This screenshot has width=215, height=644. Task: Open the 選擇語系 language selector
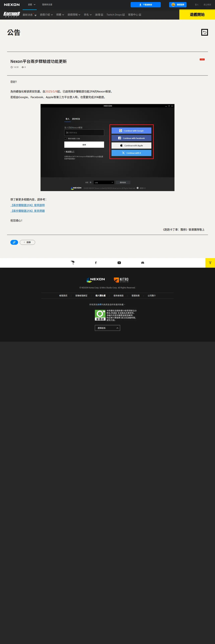point(107,328)
